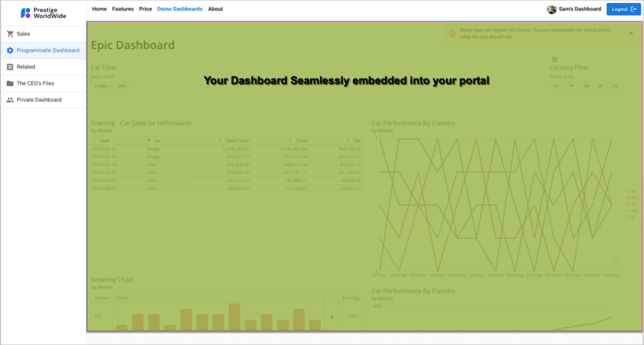Screen dimensions: 644x345
Task: Click the Related list icon
Action: pos(10,67)
